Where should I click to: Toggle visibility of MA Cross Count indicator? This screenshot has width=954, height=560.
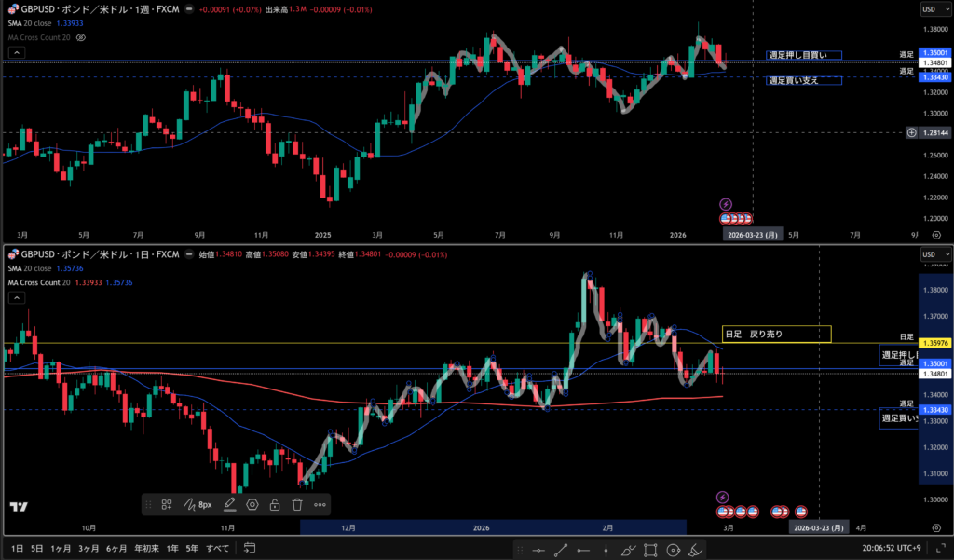(x=81, y=37)
